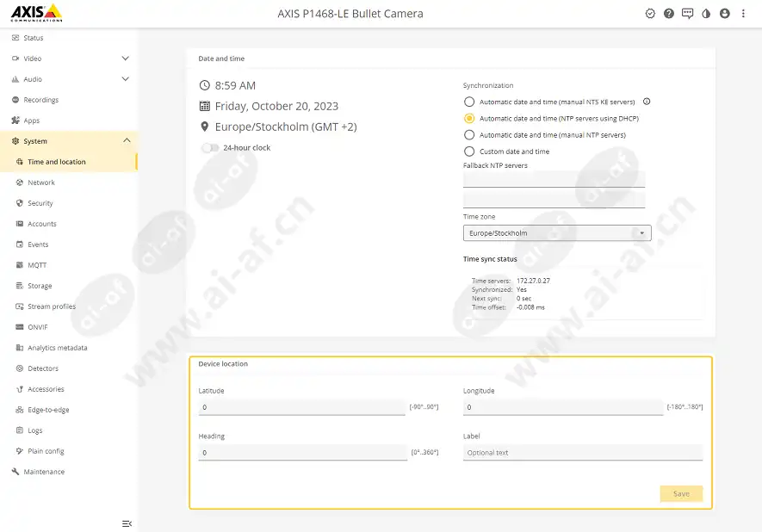Viewport: 762px width, 532px height.
Task: Enable the 24-hour clock switch
Action: tap(210, 148)
